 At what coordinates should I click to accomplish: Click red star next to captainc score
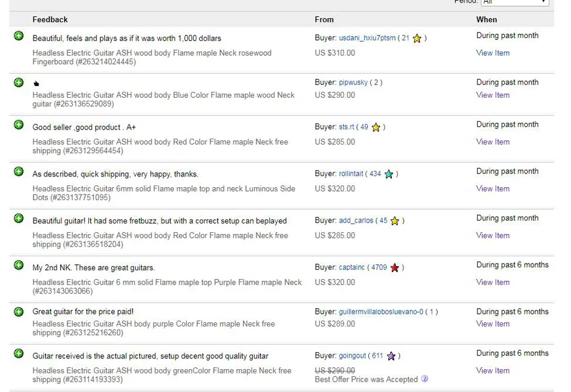(395, 268)
